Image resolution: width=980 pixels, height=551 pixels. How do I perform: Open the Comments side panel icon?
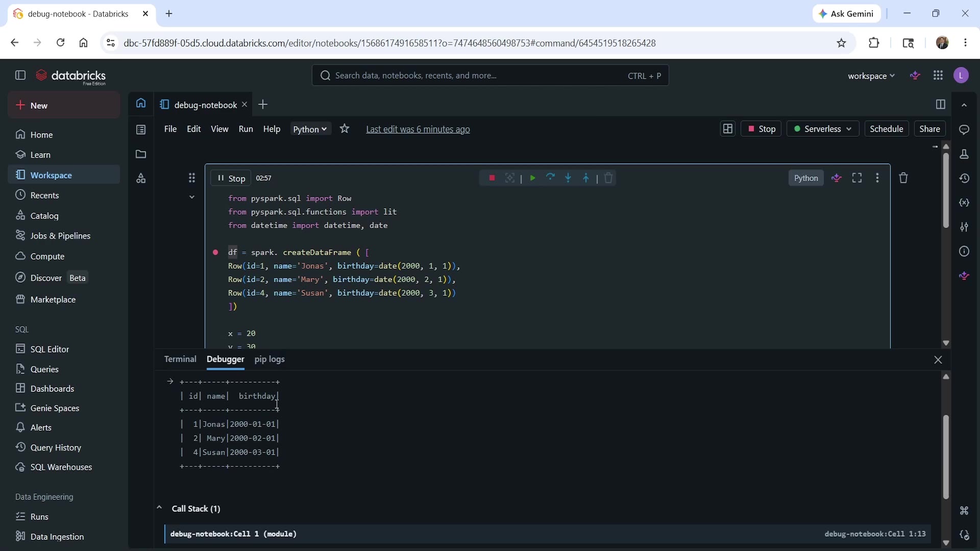click(964, 130)
